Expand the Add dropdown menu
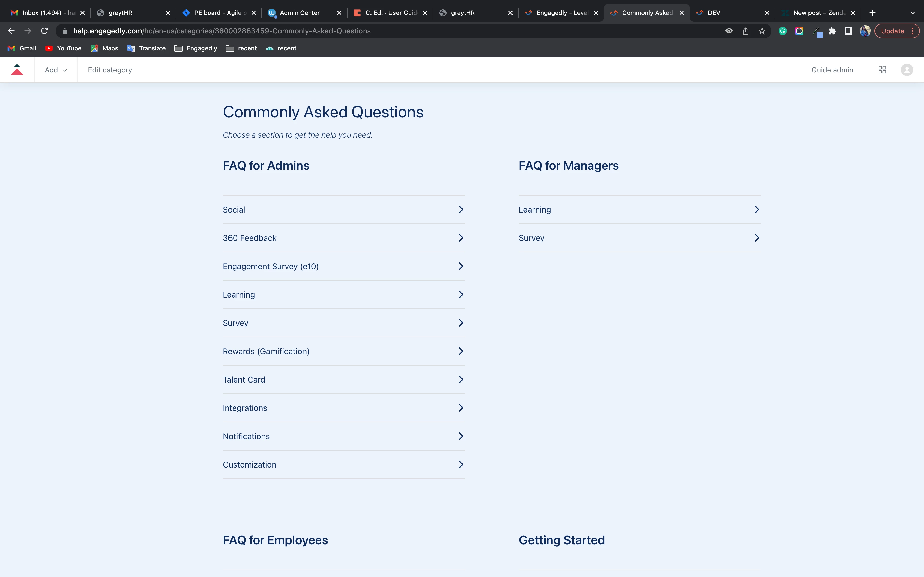Image resolution: width=924 pixels, height=577 pixels. [56, 70]
